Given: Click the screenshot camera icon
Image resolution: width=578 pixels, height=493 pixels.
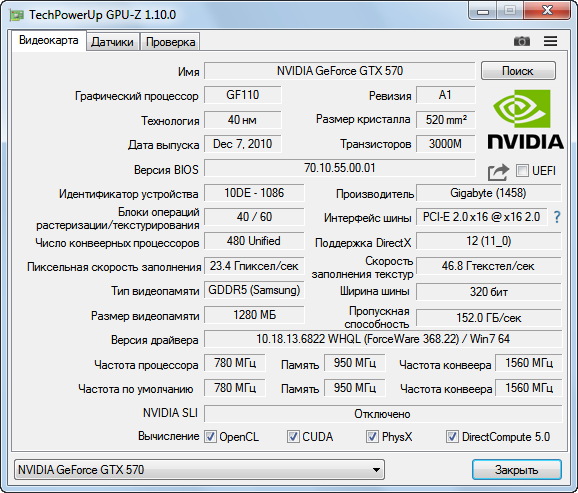Looking at the screenshot, I should point(522,41).
